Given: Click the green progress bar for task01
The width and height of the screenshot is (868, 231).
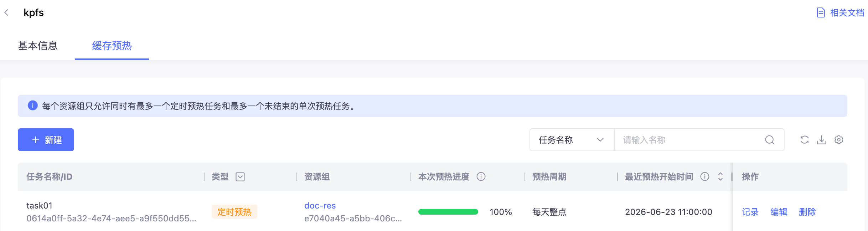Looking at the screenshot, I should [448, 212].
